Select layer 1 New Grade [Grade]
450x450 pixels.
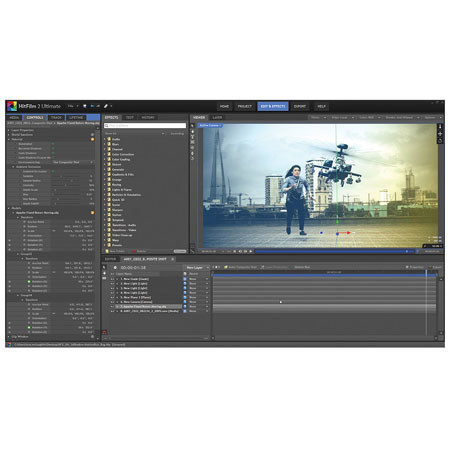coord(135,279)
